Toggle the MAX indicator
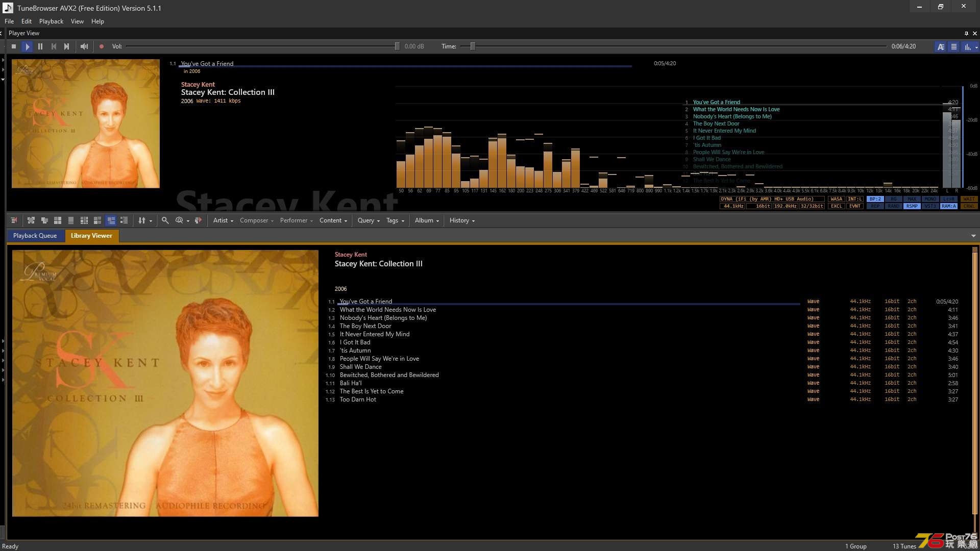980x551 pixels. (x=912, y=199)
